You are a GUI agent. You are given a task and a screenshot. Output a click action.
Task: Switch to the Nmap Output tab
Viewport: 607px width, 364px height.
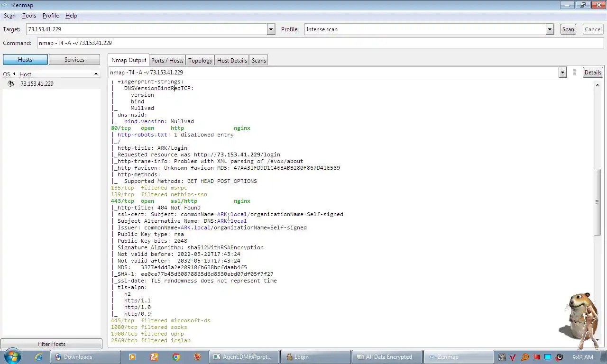click(x=129, y=60)
